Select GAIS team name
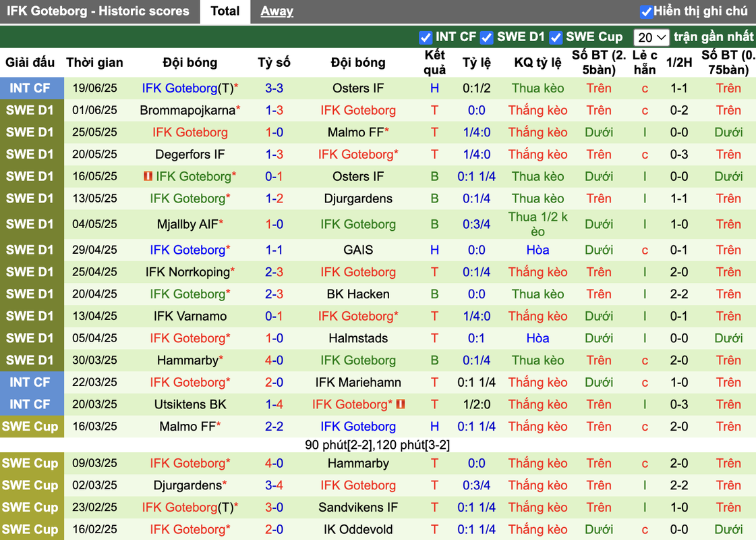Viewport: 756px width, 540px height. [358, 250]
